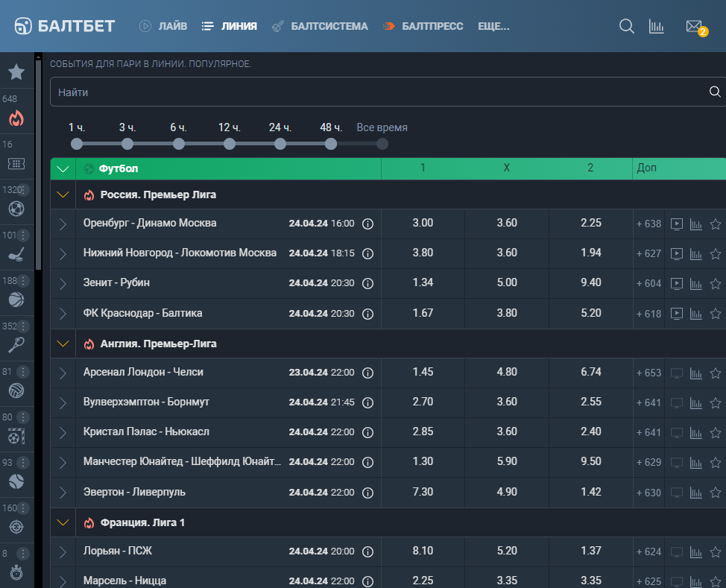Open the ЛАЙВ section

tap(163, 26)
